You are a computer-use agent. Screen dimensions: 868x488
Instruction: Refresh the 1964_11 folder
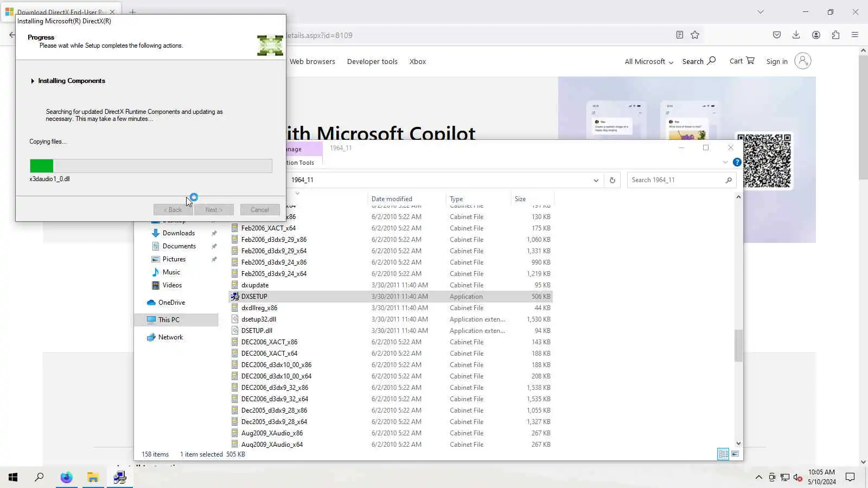click(x=612, y=180)
